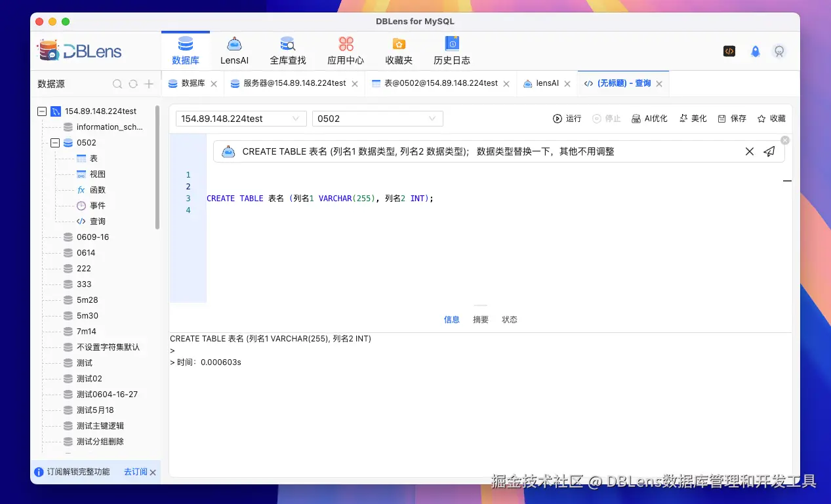Switch to the 信息 result tab
Screen dimensions: 831x504
point(452,320)
